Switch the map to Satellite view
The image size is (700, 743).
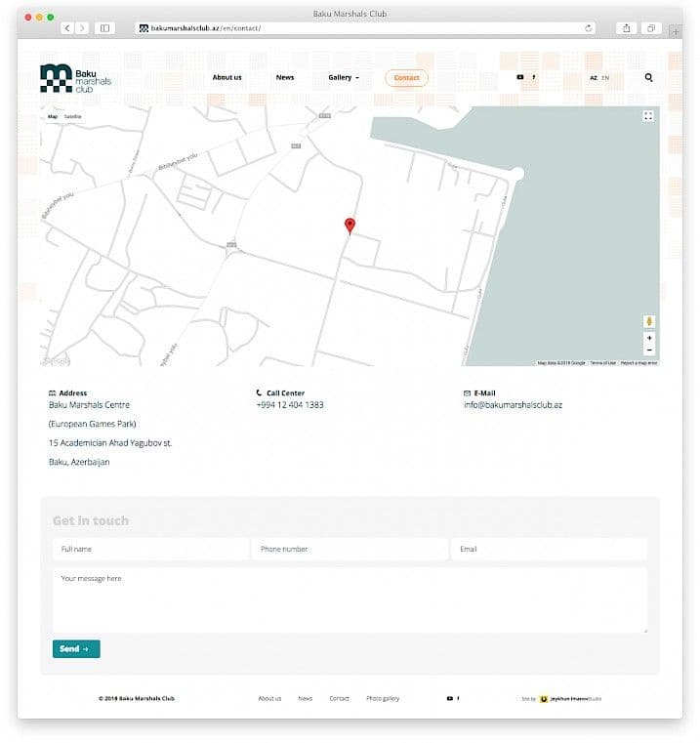(73, 116)
